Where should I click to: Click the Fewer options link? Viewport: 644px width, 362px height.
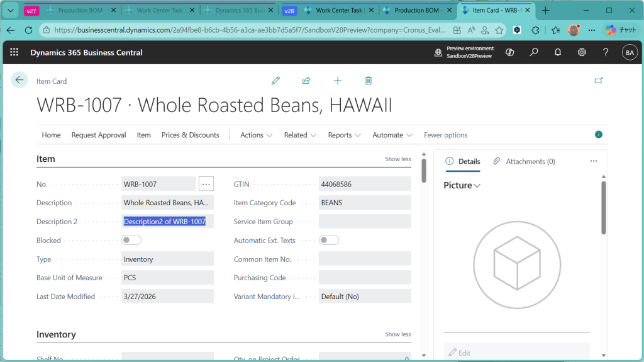click(x=445, y=135)
